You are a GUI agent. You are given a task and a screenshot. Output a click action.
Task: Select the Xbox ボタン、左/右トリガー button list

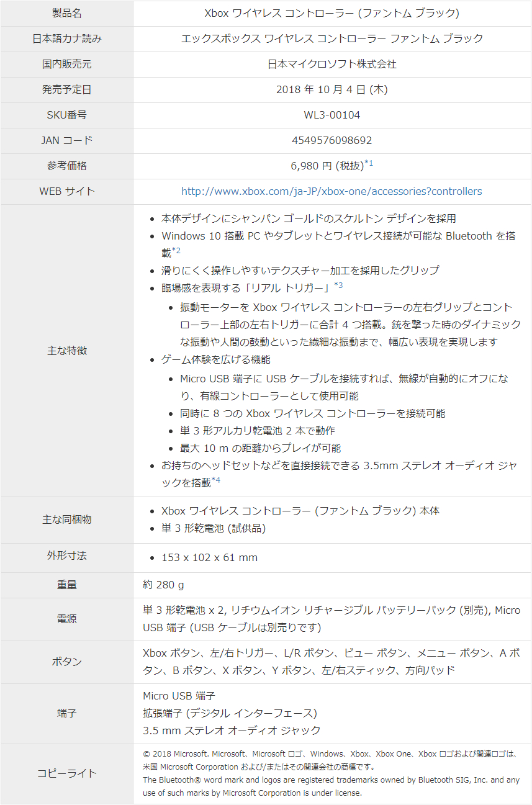pyautogui.click(x=331, y=662)
